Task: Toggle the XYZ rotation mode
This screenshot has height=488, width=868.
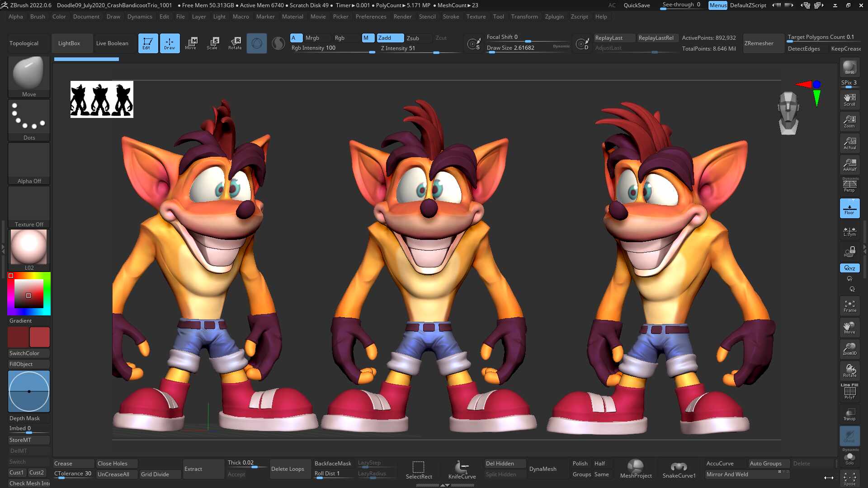Action: pyautogui.click(x=849, y=268)
